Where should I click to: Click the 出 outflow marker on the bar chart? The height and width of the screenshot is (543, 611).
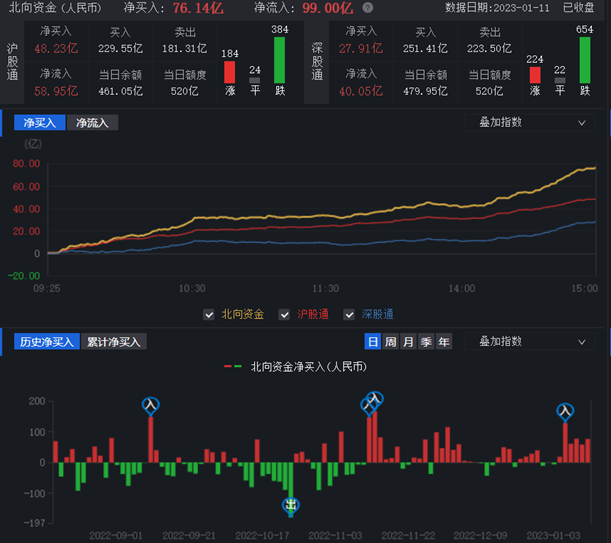pyautogui.click(x=290, y=505)
